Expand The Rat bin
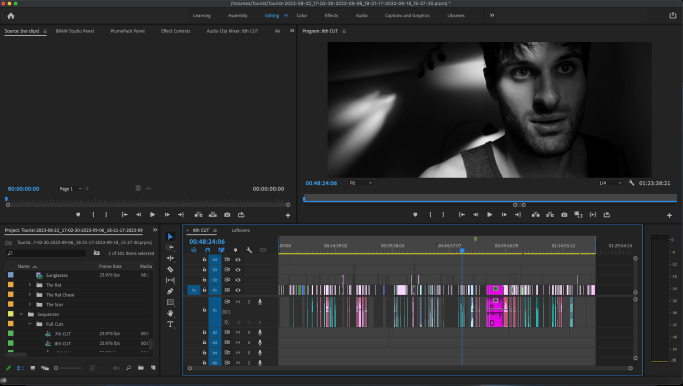Image resolution: width=683 pixels, height=386 pixels. 30,285
